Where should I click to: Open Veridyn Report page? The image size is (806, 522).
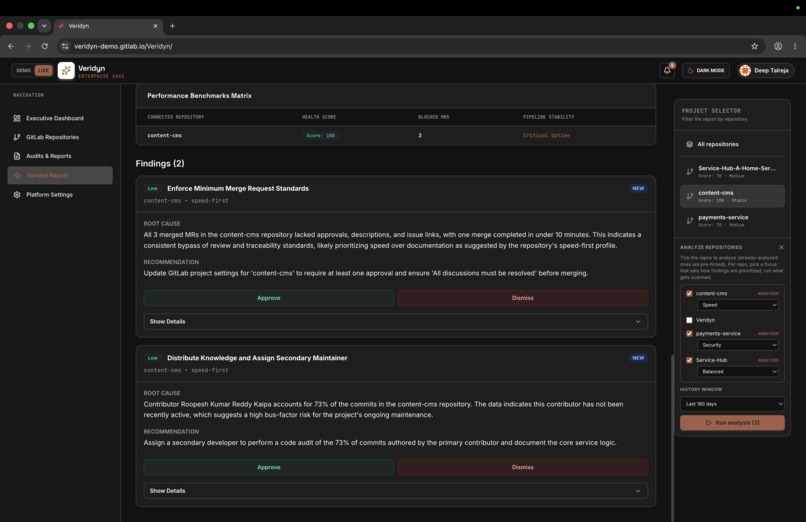60,175
